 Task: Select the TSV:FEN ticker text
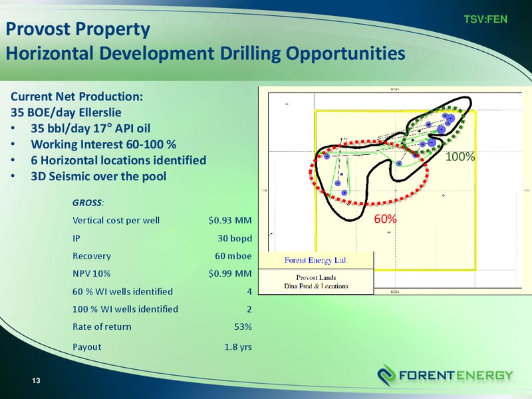[485, 19]
